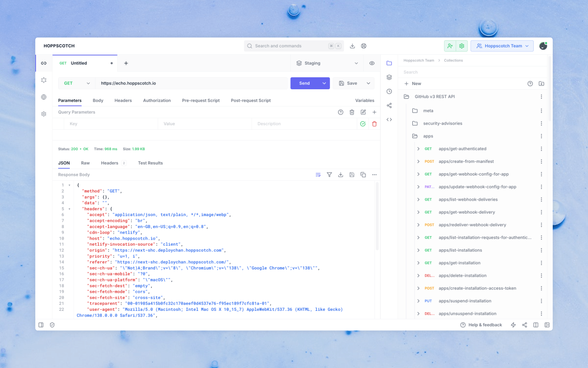Add new query parameter plus icon
This screenshot has width=588, height=368.
(374, 112)
